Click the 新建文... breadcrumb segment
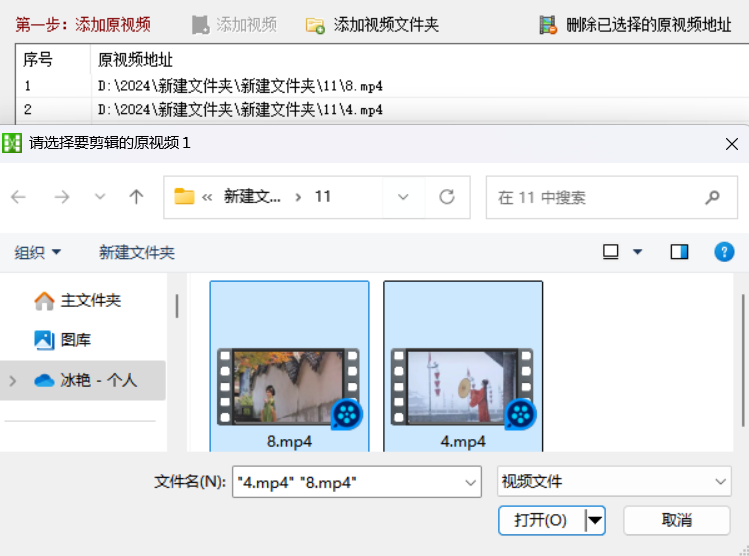This screenshot has width=749, height=556. (x=252, y=196)
